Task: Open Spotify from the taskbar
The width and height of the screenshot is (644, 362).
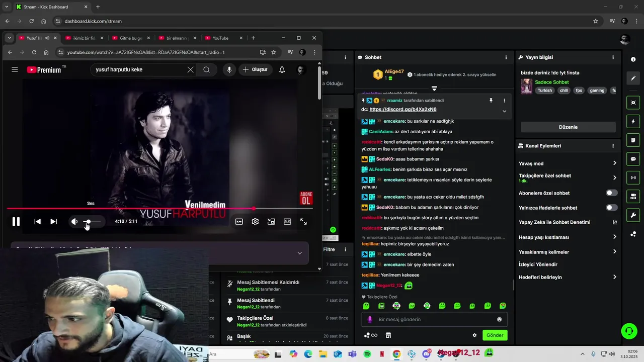Action: (367, 354)
